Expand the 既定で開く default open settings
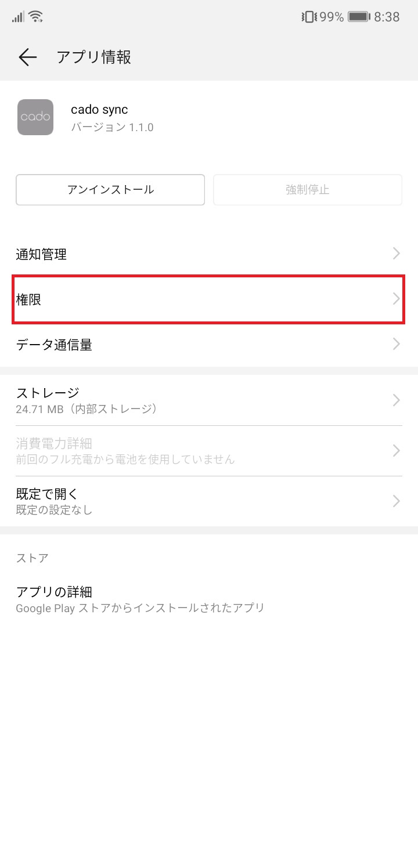The width and height of the screenshot is (418, 868). (209, 501)
